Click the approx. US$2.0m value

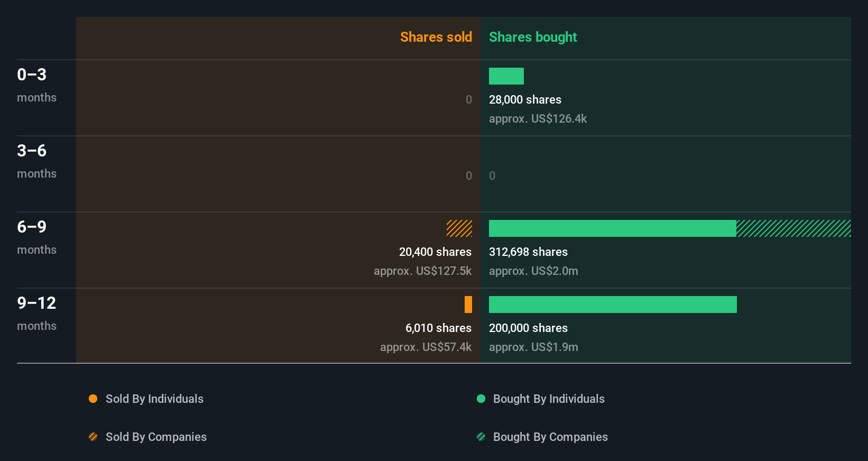[x=533, y=271]
